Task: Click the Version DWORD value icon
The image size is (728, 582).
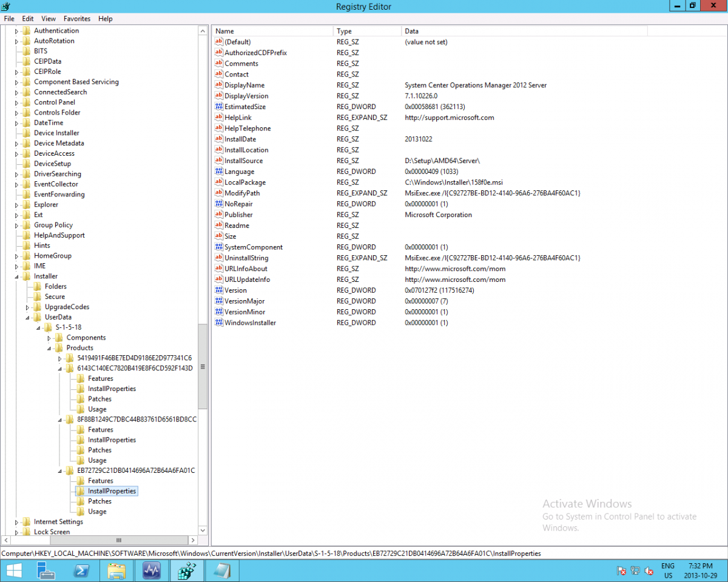Action: 219,290
